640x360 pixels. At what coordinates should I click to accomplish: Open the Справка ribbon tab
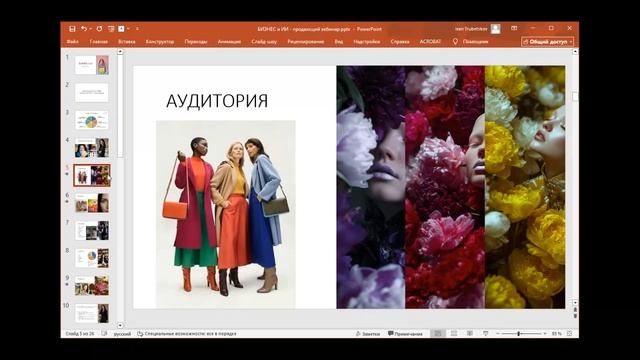400,42
